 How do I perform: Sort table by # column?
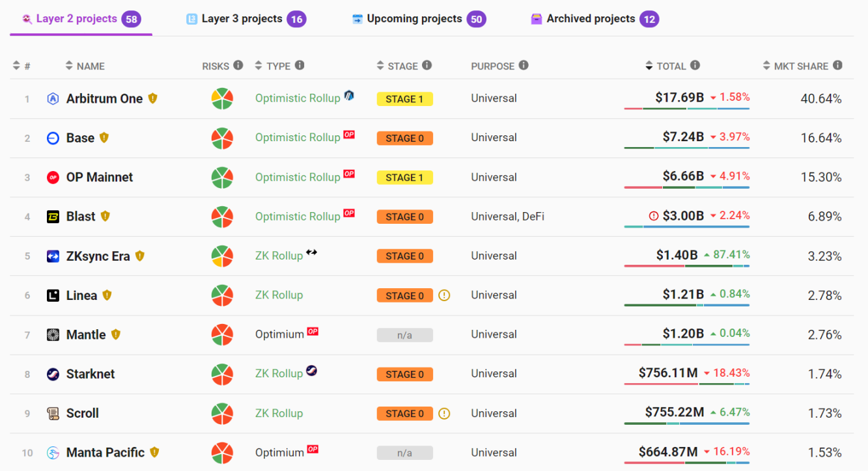click(x=21, y=66)
